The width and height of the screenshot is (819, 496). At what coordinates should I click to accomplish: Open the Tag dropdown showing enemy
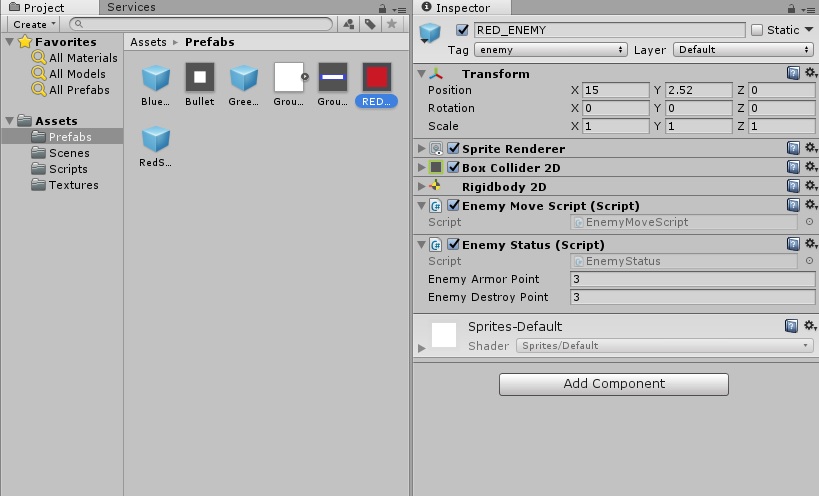click(550, 50)
